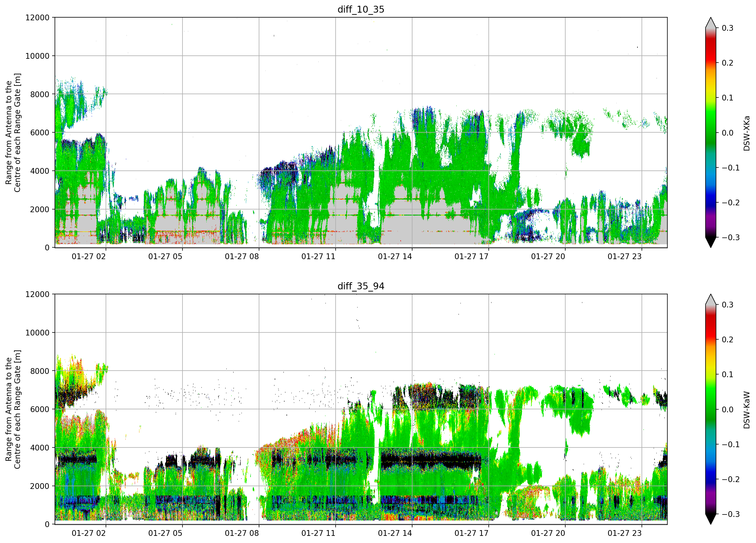The height and width of the screenshot is (543, 756).
Task: Click the "0.0" tick on DSW-XKa colorbar
Action: point(728,133)
